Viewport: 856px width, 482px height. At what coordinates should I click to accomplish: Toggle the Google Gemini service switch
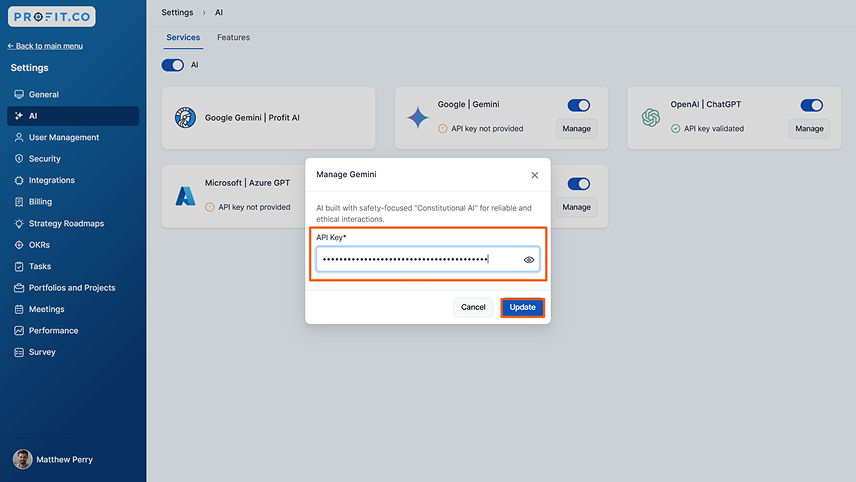click(x=579, y=105)
